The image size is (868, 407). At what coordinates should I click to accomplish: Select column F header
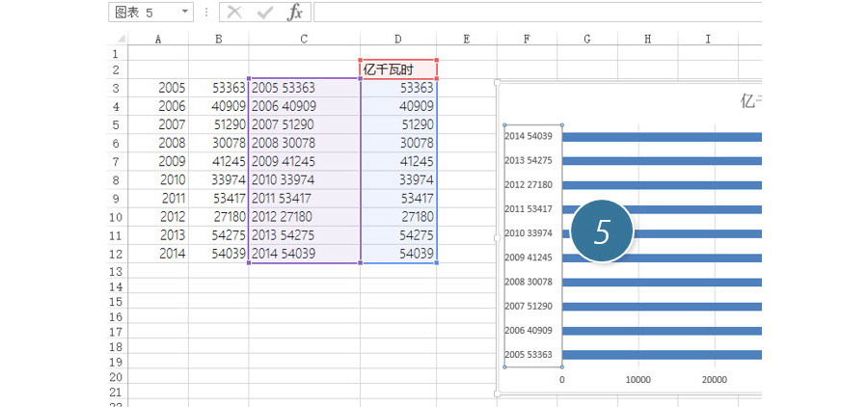coord(527,39)
